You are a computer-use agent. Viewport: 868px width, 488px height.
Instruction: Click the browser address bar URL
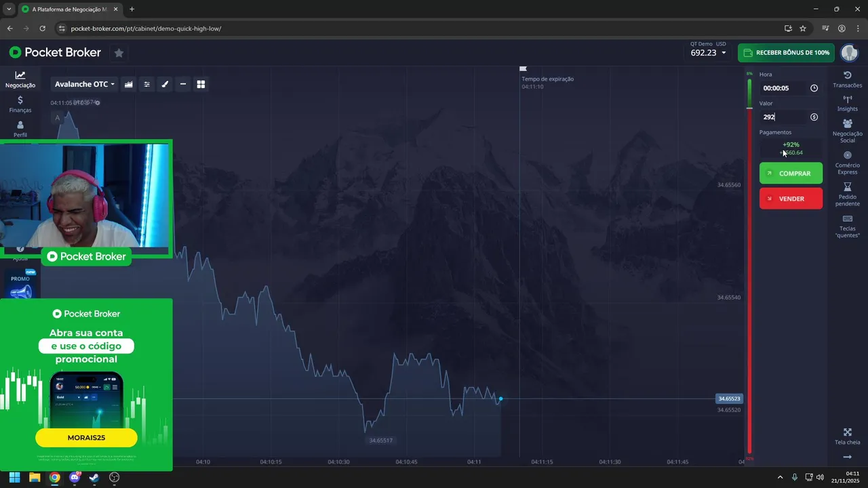tap(146, 28)
